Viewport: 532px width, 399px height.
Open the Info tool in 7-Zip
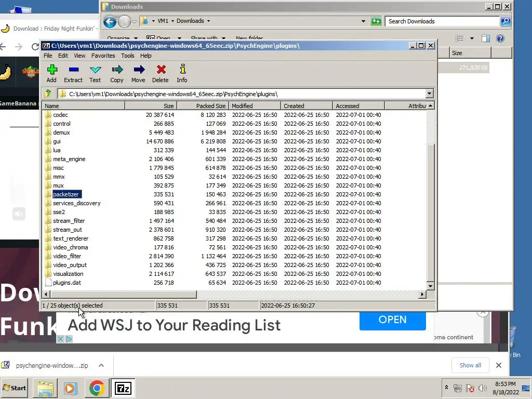(182, 69)
